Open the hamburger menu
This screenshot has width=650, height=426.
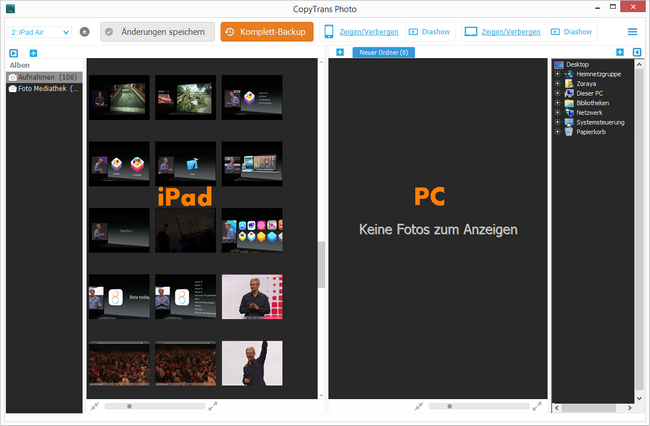(632, 31)
